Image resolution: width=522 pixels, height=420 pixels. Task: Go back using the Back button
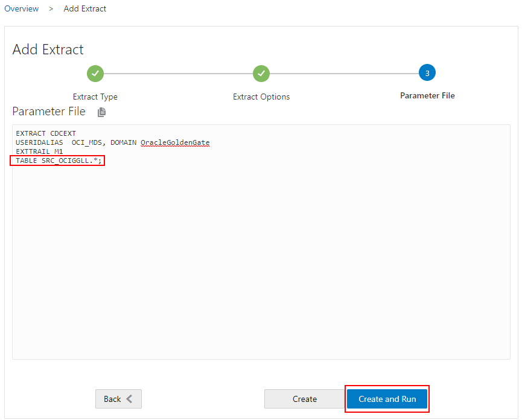(118, 399)
